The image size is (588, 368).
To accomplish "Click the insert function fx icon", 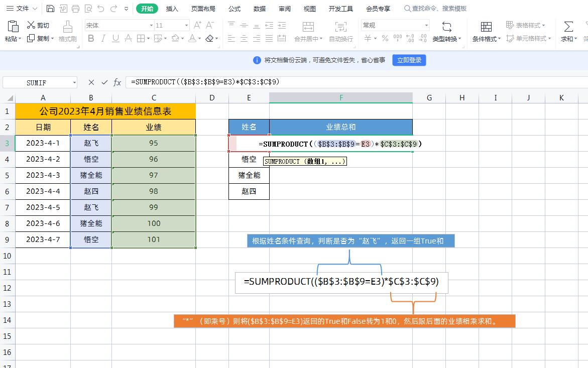I will pyautogui.click(x=117, y=82).
